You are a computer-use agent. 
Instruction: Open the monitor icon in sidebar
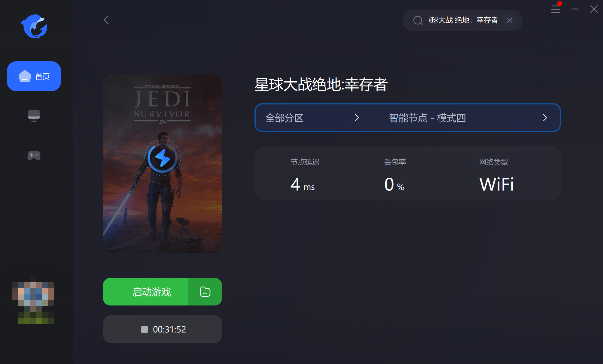[x=34, y=116]
